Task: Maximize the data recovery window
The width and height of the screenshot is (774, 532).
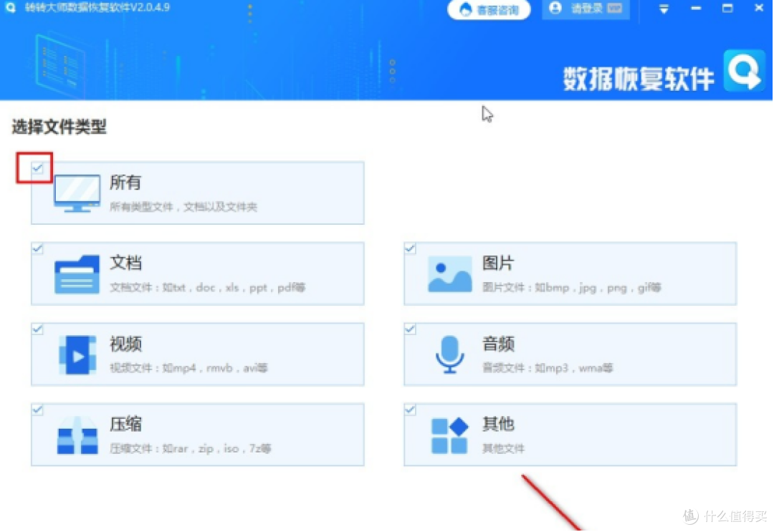Action: point(727,8)
